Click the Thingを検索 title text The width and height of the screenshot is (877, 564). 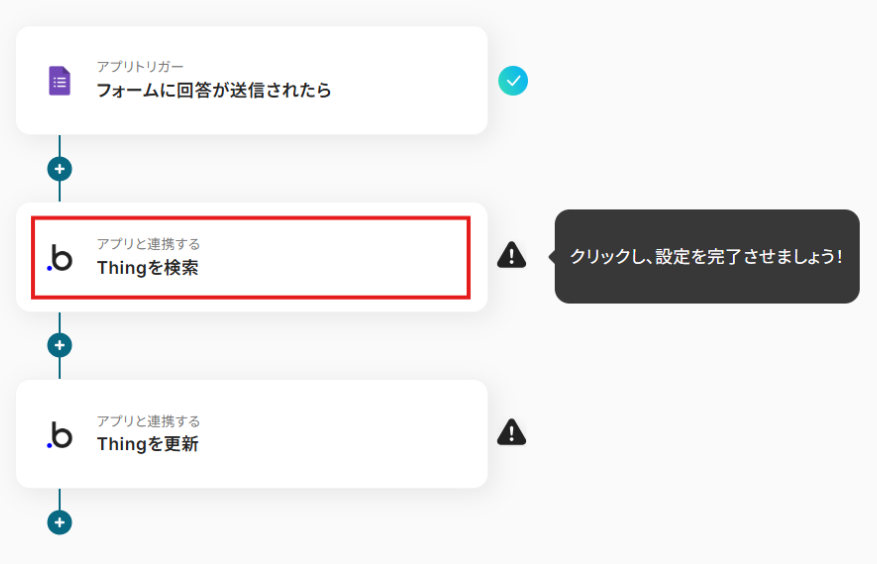[148, 267]
